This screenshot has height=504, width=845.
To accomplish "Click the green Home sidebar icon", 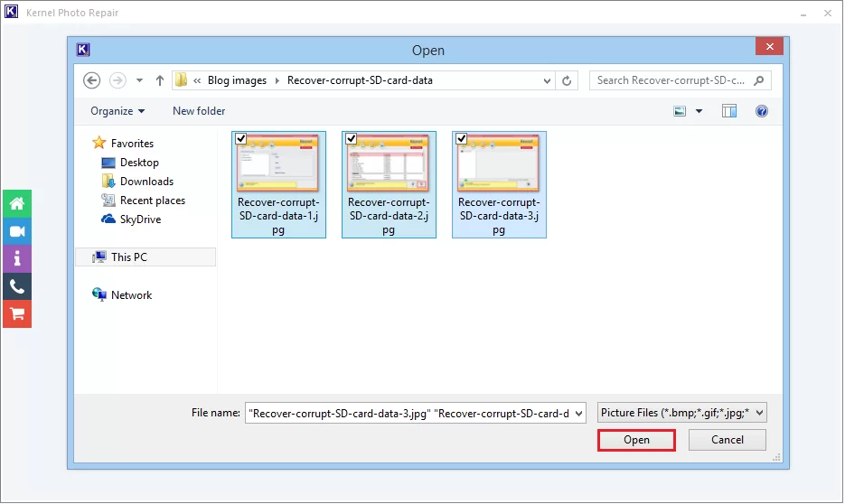I will pyautogui.click(x=16, y=203).
